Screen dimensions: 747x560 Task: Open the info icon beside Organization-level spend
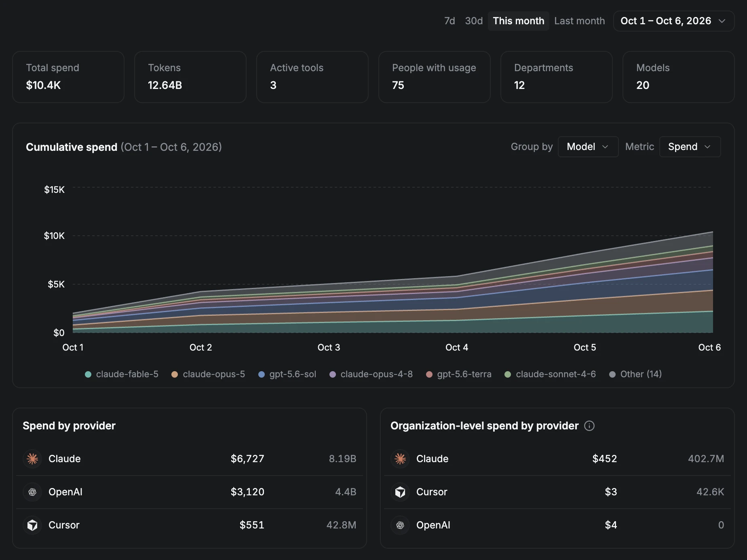[589, 426]
